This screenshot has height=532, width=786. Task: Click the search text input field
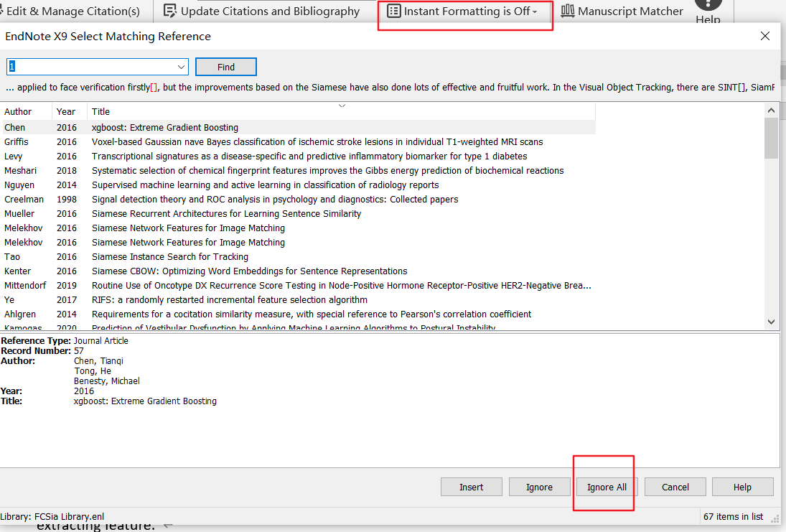click(x=90, y=67)
